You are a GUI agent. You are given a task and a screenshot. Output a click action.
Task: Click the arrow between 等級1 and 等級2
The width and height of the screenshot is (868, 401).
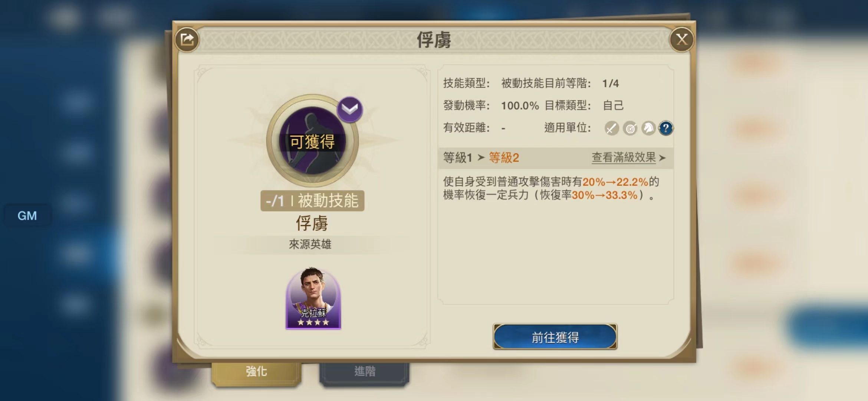[x=481, y=158]
